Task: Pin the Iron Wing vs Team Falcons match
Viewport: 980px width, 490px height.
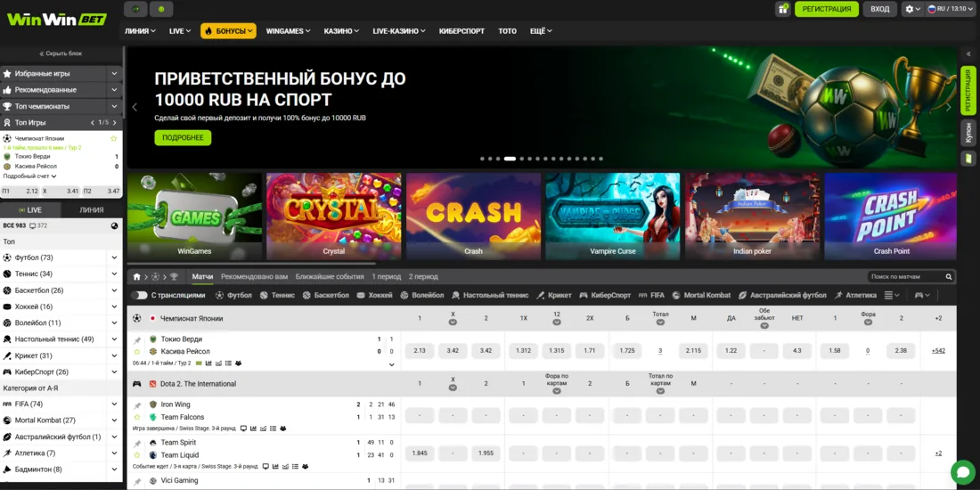Action: coord(137,406)
